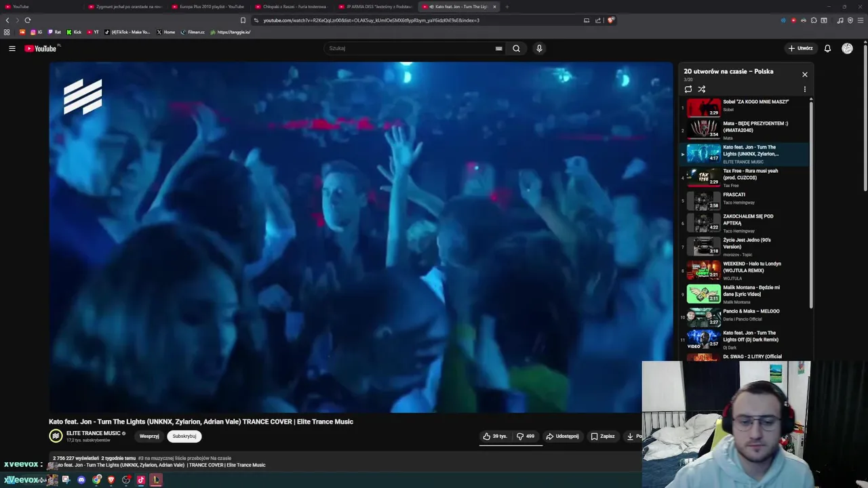This screenshot has height=488, width=868.
Task: Save video with the Zapisz button
Action: pos(603,436)
